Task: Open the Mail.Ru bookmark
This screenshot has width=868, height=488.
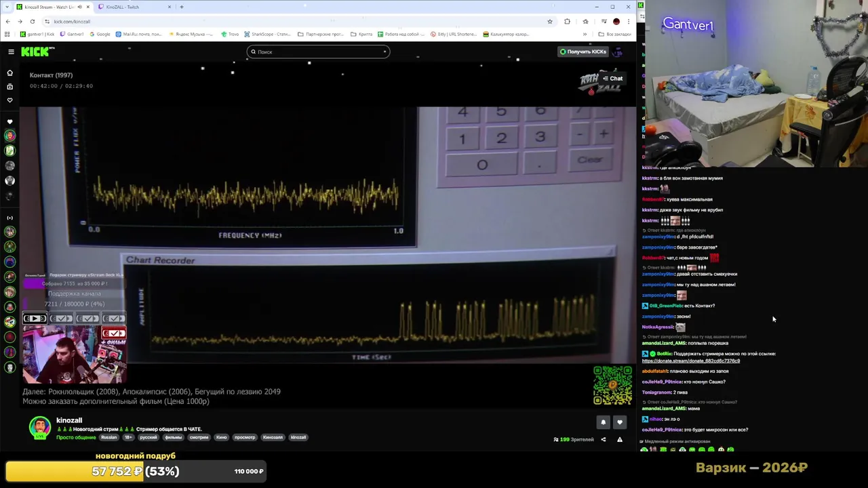Action: (138, 34)
